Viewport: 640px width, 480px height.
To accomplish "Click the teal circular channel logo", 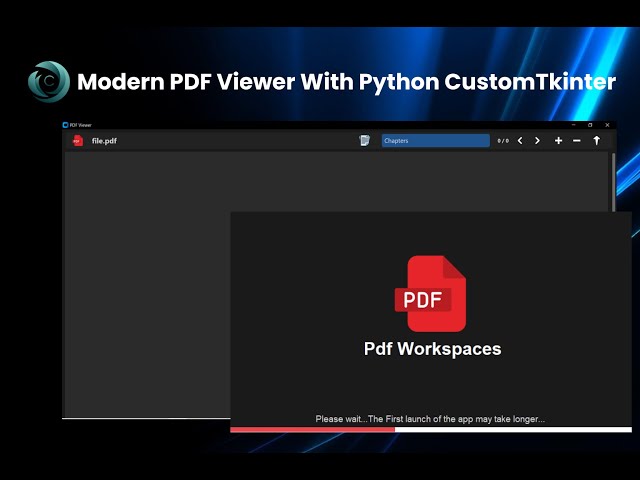I will click(49, 82).
